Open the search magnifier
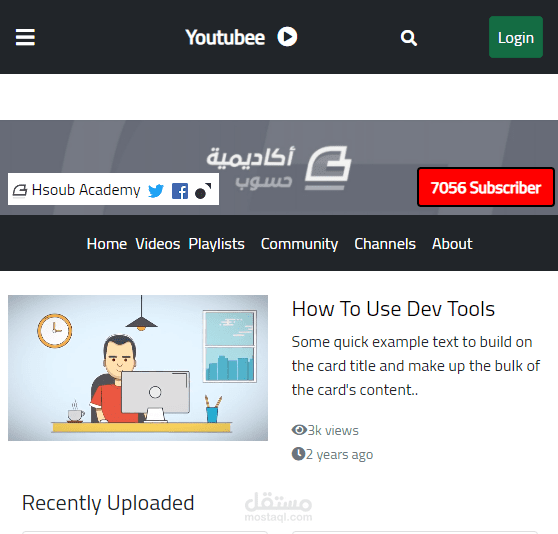Viewport: 558px width, 534px height. coord(409,38)
